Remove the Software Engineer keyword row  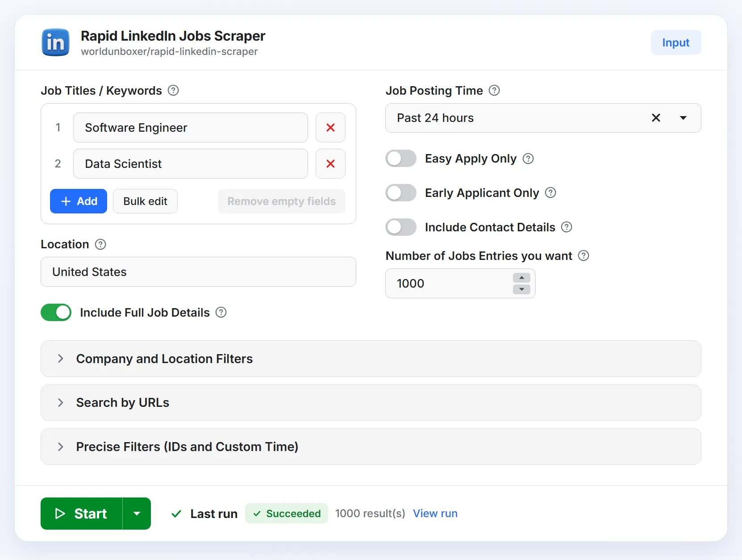point(330,128)
